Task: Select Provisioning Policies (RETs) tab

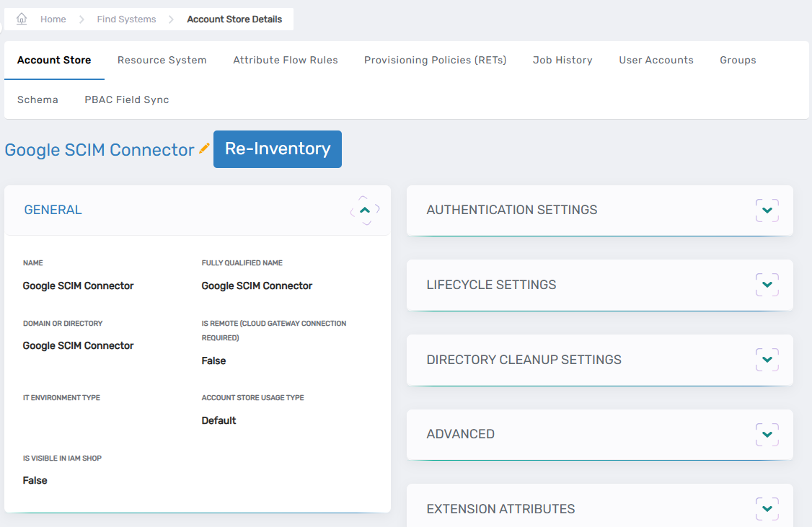Action: [x=435, y=61]
